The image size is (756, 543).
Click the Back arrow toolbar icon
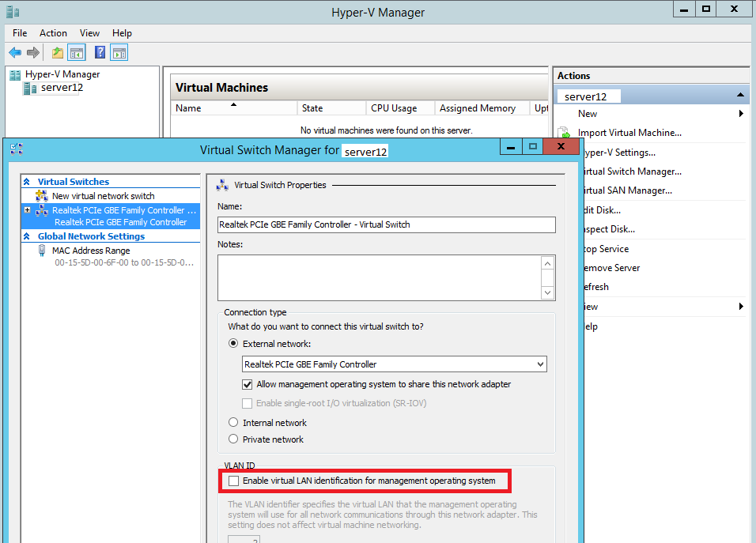point(16,52)
